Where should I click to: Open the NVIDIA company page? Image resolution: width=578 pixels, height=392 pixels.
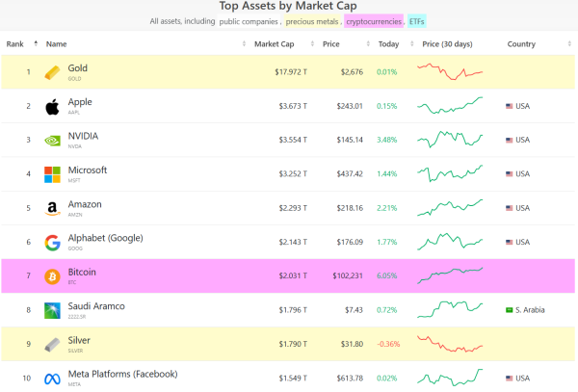tap(83, 136)
